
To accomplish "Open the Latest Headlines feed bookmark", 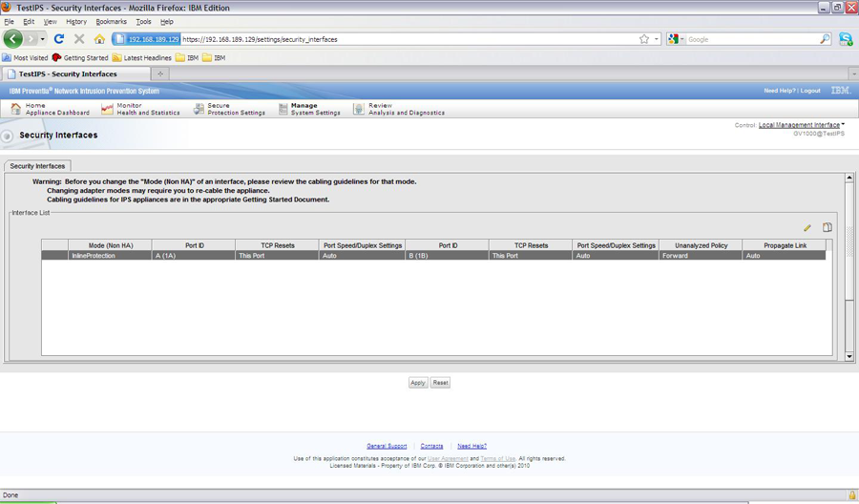I will (x=142, y=57).
